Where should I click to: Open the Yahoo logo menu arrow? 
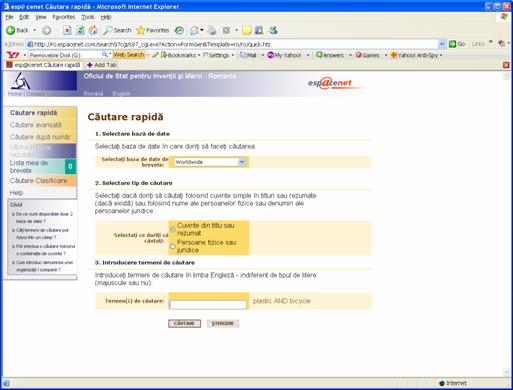(x=25, y=55)
